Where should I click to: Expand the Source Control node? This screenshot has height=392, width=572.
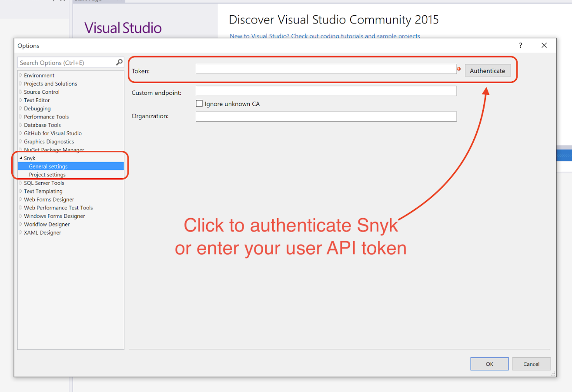[21, 92]
